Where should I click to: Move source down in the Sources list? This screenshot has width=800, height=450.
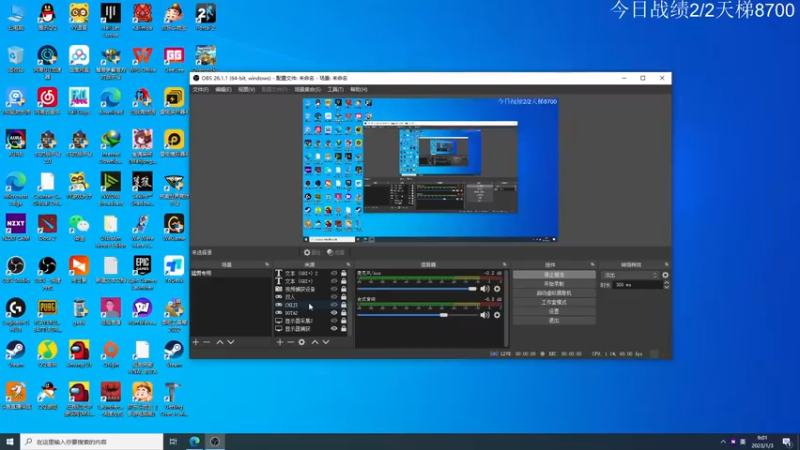[326, 342]
